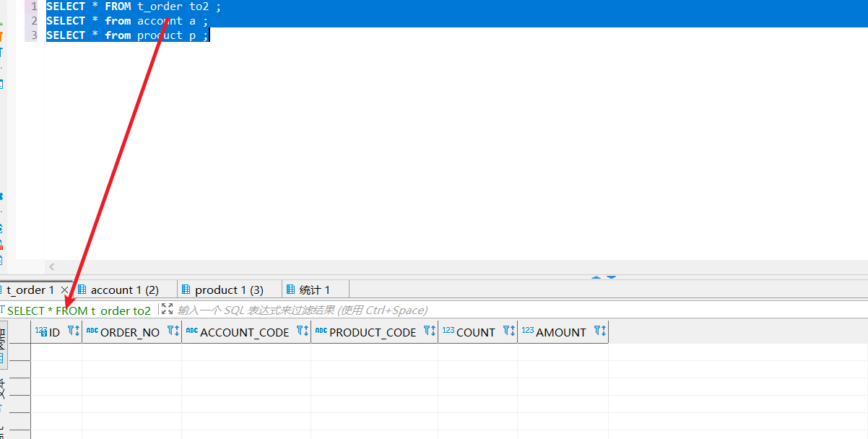Click the AMOUNT column header

[560, 332]
